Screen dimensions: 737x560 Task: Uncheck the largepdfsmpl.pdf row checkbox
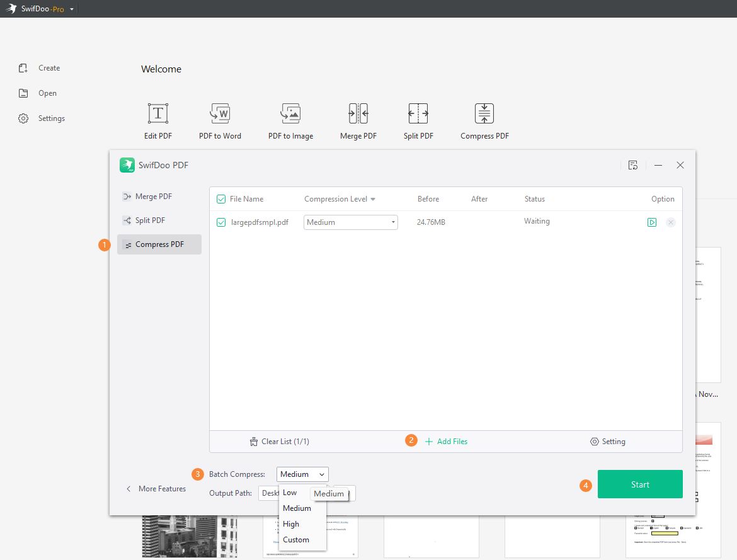click(x=221, y=222)
